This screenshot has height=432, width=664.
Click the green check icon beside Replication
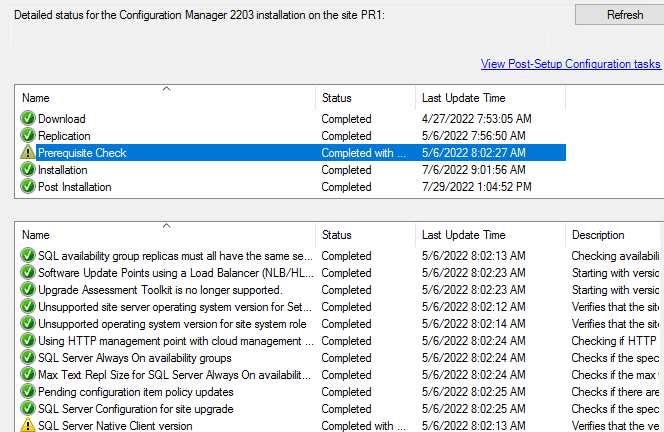click(x=28, y=136)
